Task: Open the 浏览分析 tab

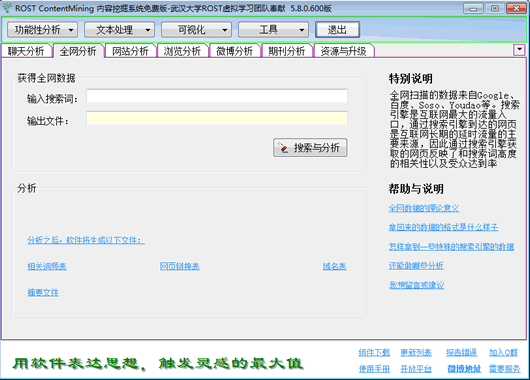Action: (x=183, y=51)
